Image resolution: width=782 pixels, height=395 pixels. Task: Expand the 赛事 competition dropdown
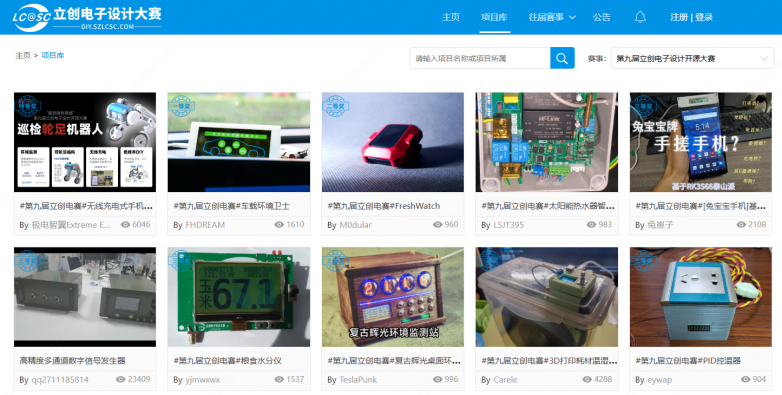click(x=692, y=58)
